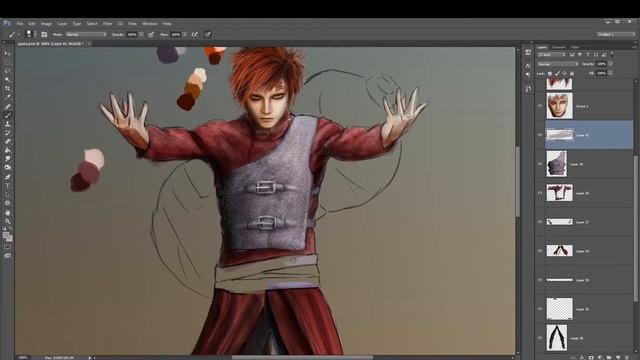Click the brush Opacity value field
The width and height of the screenshot is (640, 360).
point(132,35)
